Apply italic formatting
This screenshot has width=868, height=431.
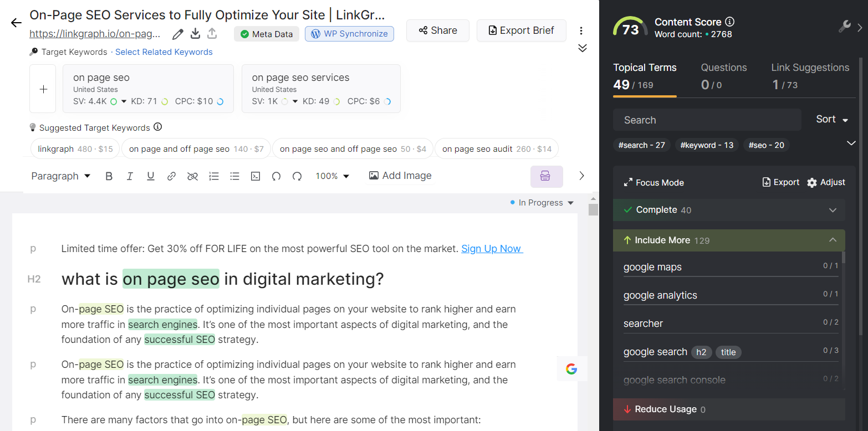pyautogui.click(x=130, y=176)
